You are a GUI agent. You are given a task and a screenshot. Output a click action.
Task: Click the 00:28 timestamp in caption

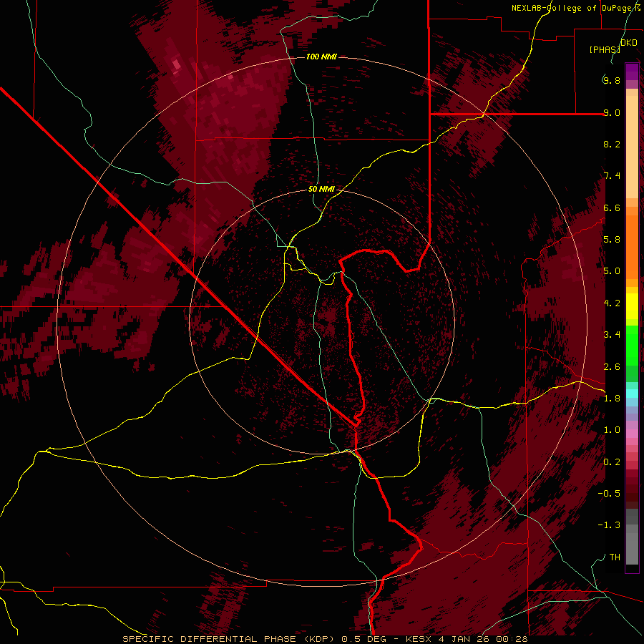point(512,639)
